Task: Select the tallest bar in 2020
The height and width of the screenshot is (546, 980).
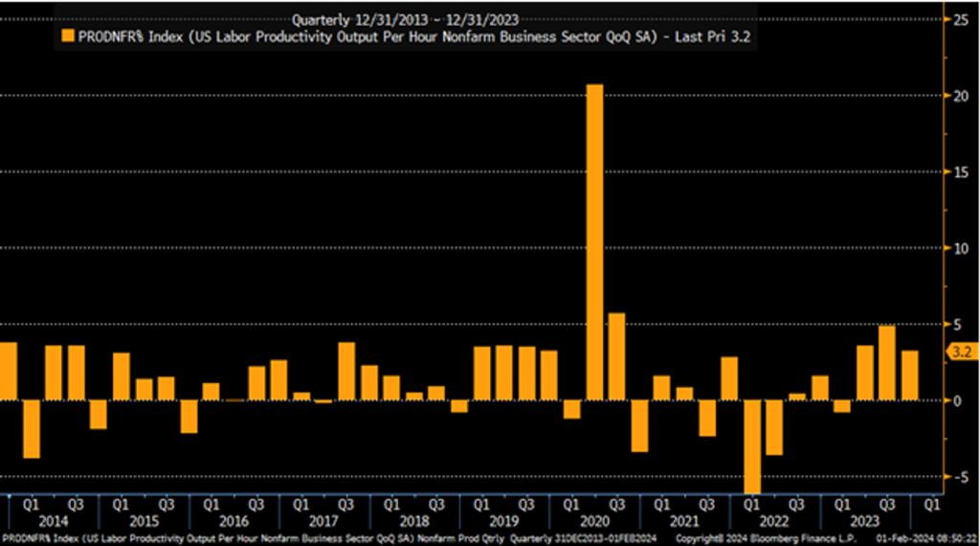Action: [x=594, y=241]
